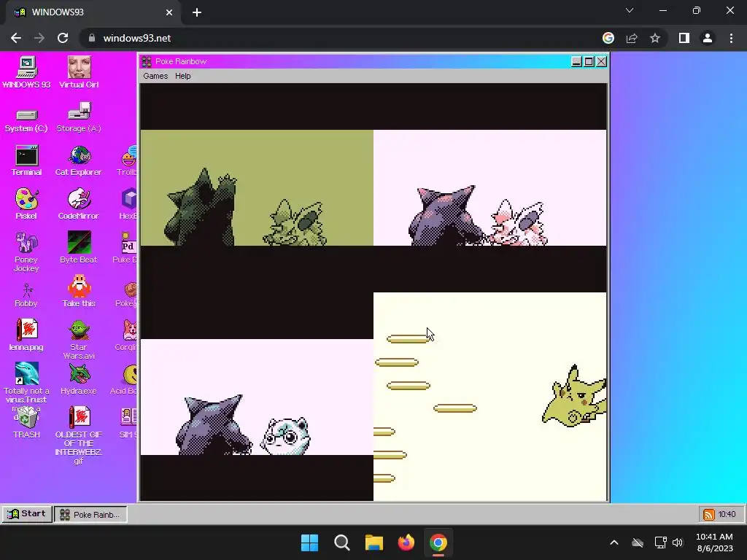Open the Chrome profile menu
The image size is (747, 560).
click(x=708, y=38)
